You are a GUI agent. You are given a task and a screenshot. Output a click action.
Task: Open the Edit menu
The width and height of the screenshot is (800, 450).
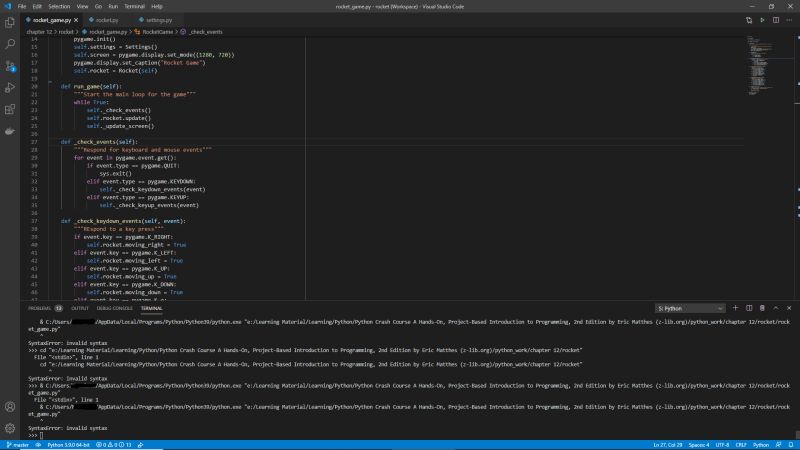pyautogui.click(x=37, y=7)
